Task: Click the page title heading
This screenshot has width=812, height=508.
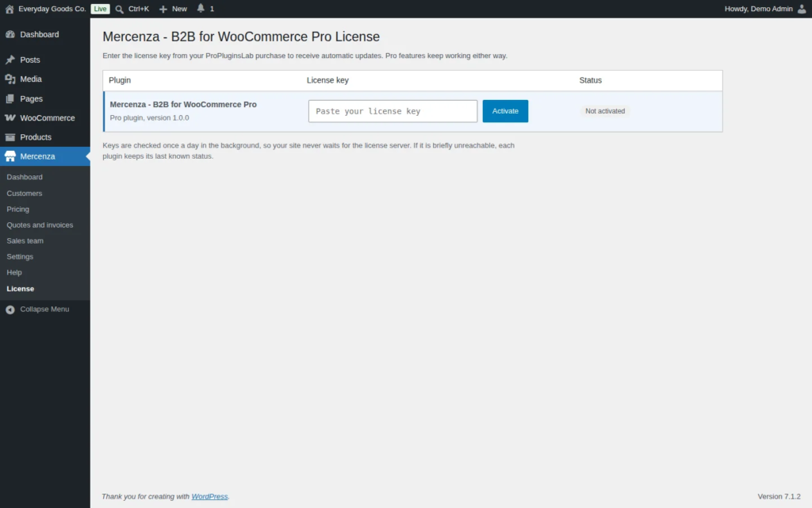Action: [241, 37]
